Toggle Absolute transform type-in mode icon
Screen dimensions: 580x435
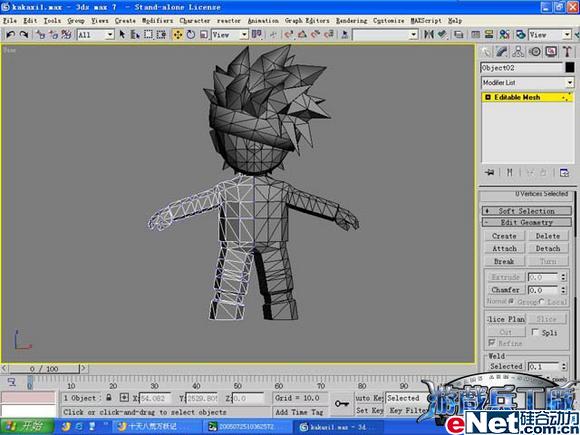tap(124, 398)
